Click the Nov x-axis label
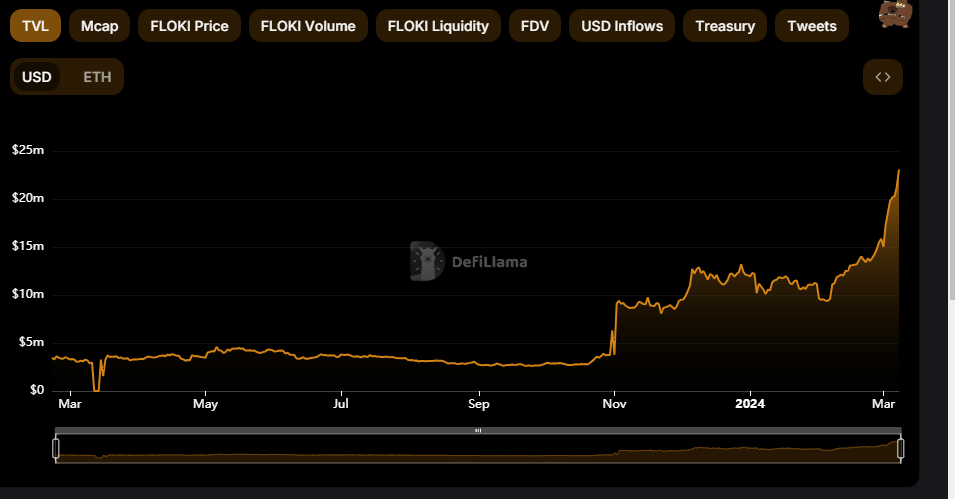The height and width of the screenshot is (499, 955). 615,404
